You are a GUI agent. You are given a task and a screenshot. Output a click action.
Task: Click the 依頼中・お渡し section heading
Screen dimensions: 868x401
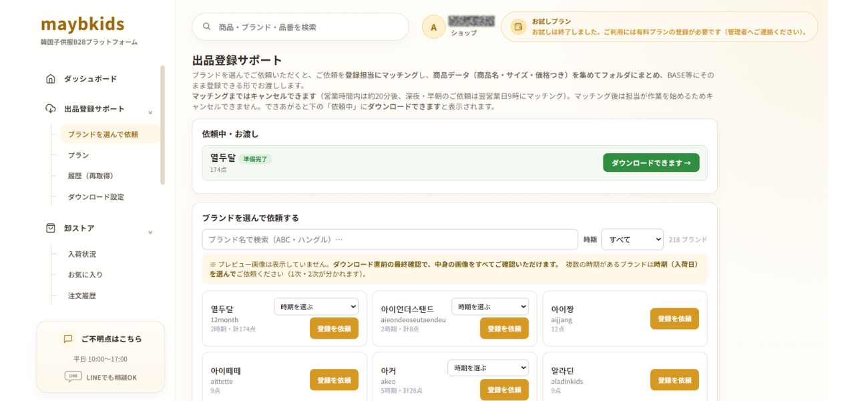click(230, 134)
